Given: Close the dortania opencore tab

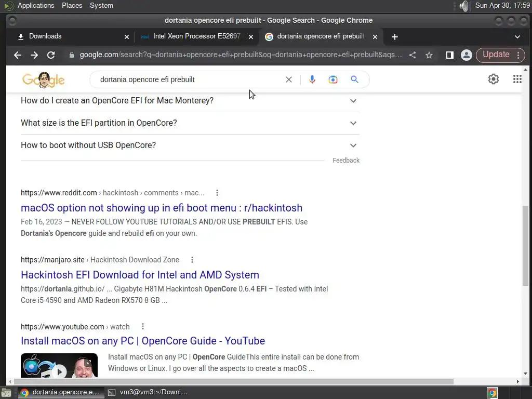Looking at the screenshot, I should [375, 37].
